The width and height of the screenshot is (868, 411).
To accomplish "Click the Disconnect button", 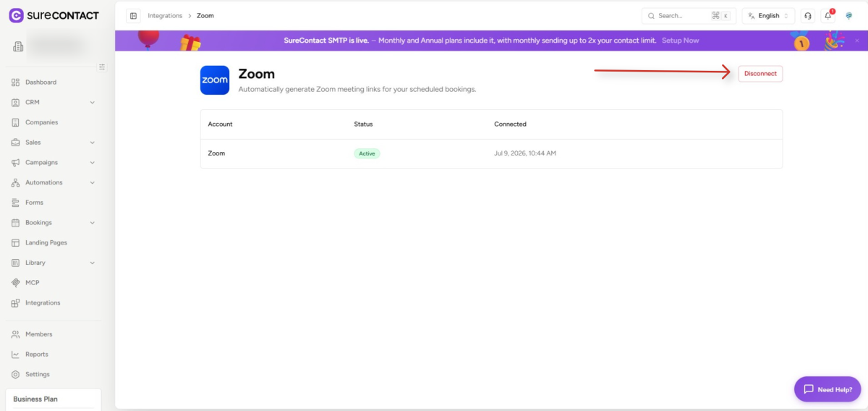I will (x=760, y=74).
